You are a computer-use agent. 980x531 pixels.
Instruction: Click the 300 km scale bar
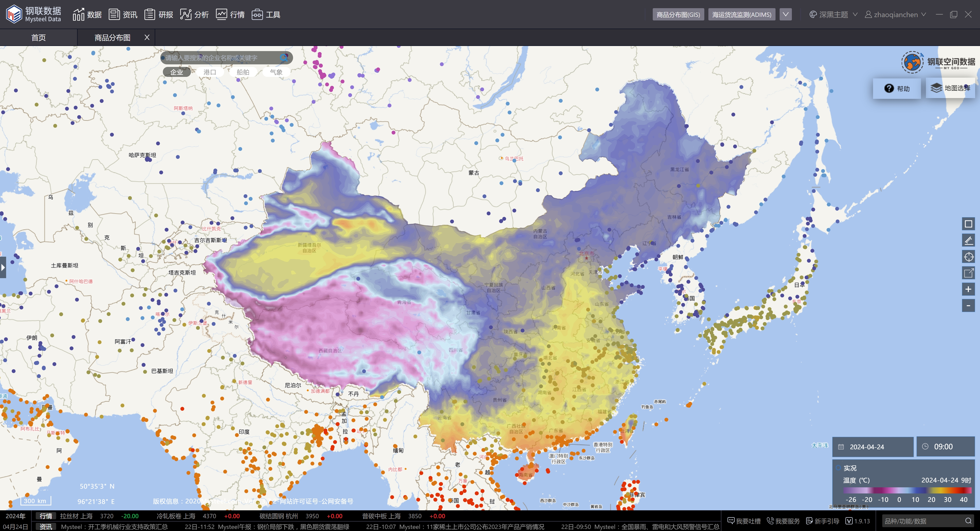coord(35,501)
